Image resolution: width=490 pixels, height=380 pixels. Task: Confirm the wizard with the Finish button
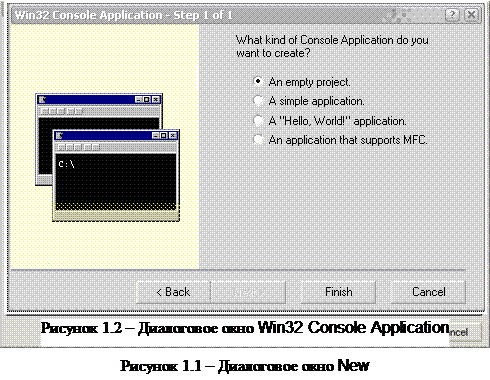click(x=338, y=292)
